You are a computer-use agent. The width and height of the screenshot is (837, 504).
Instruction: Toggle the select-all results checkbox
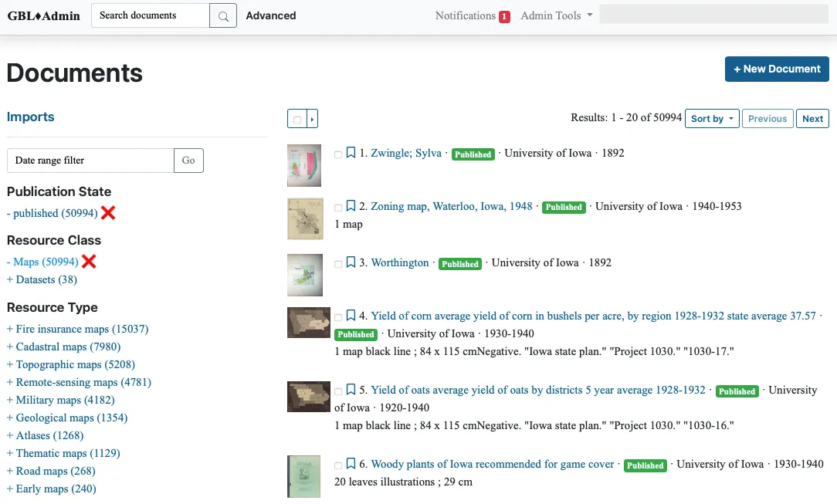(297, 119)
